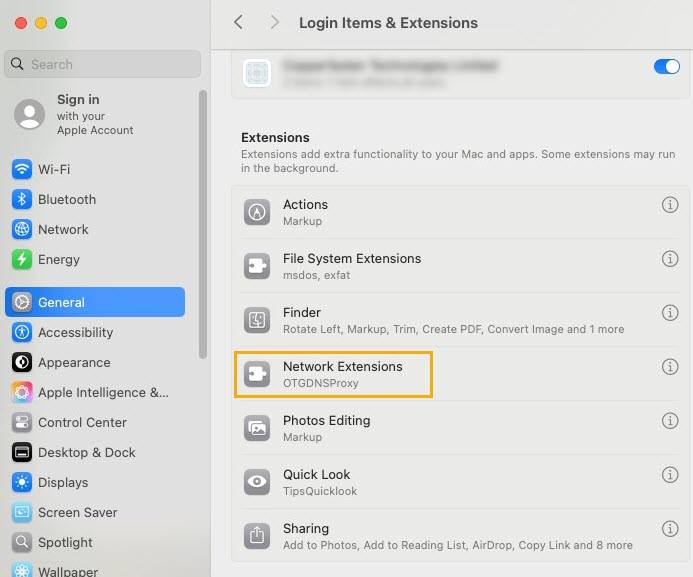
Task: Select the Accessibility sidebar icon
Action: [22, 333]
